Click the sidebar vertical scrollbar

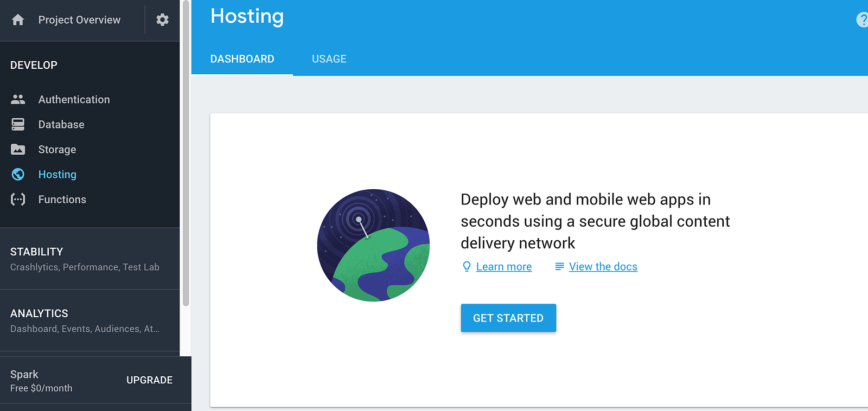pyautogui.click(x=186, y=153)
